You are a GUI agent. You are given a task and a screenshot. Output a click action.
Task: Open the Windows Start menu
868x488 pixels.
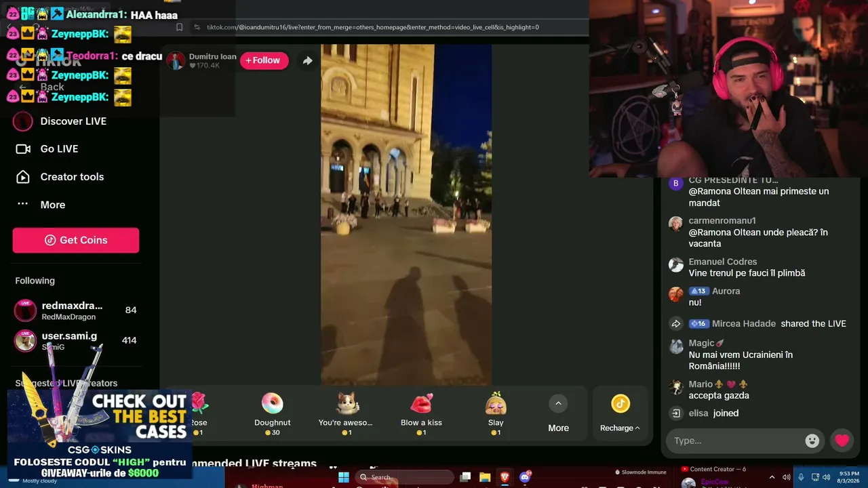344,477
